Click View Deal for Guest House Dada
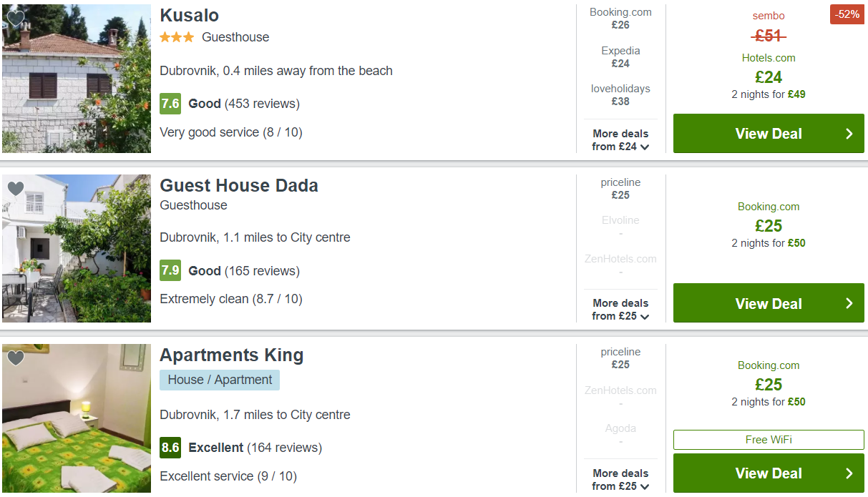This screenshot has width=868, height=497. [x=769, y=303]
